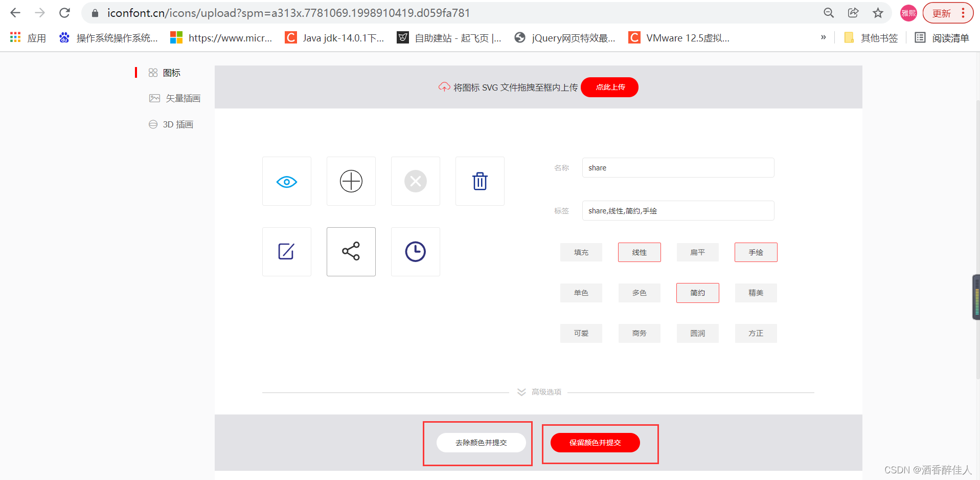This screenshot has height=480, width=980.
Task: Select the share icon thumbnail
Action: tap(351, 252)
